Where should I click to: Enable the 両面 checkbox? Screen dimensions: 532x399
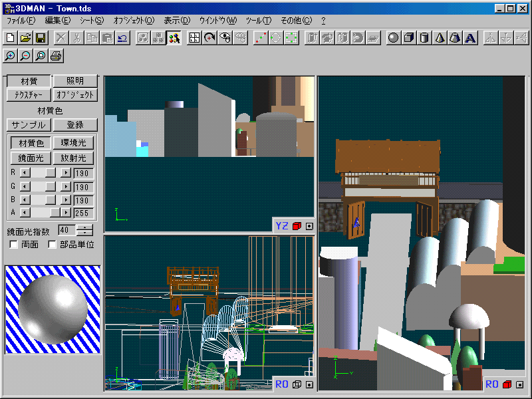click(x=13, y=244)
